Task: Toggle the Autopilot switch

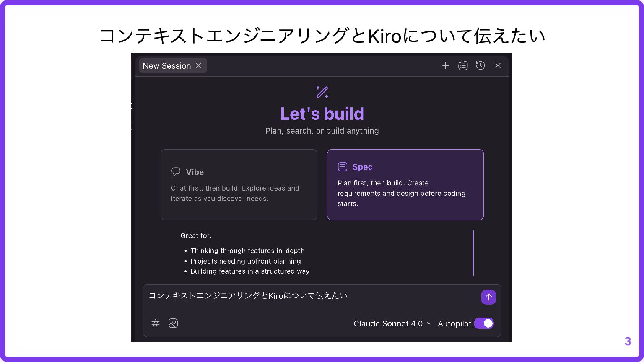Action: coord(484,323)
